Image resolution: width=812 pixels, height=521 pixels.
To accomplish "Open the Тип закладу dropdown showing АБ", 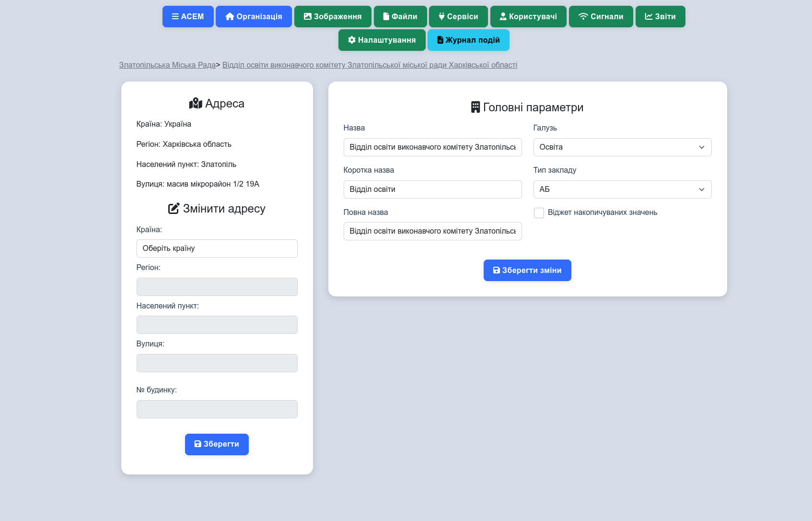I will pyautogui.click(x=622, y=189).
